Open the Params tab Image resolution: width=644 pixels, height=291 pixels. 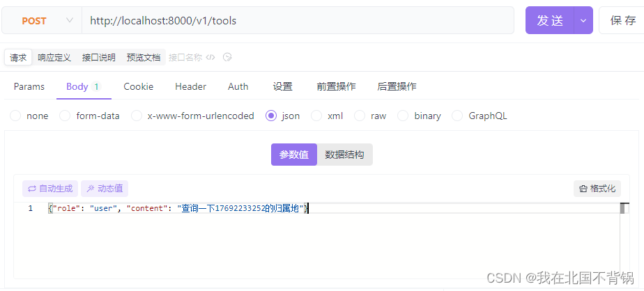click(x=29, y=86)
